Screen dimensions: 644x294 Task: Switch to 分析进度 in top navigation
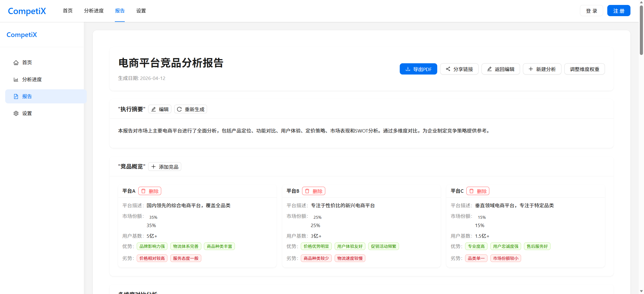94,11
